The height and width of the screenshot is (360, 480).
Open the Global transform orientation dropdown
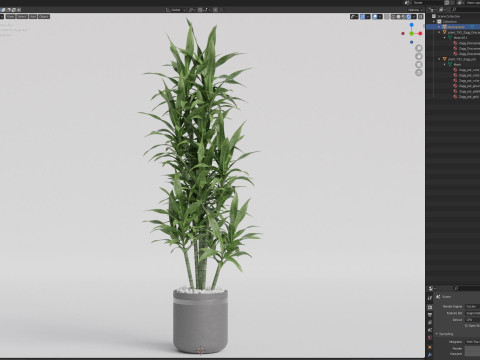[176, 10]
